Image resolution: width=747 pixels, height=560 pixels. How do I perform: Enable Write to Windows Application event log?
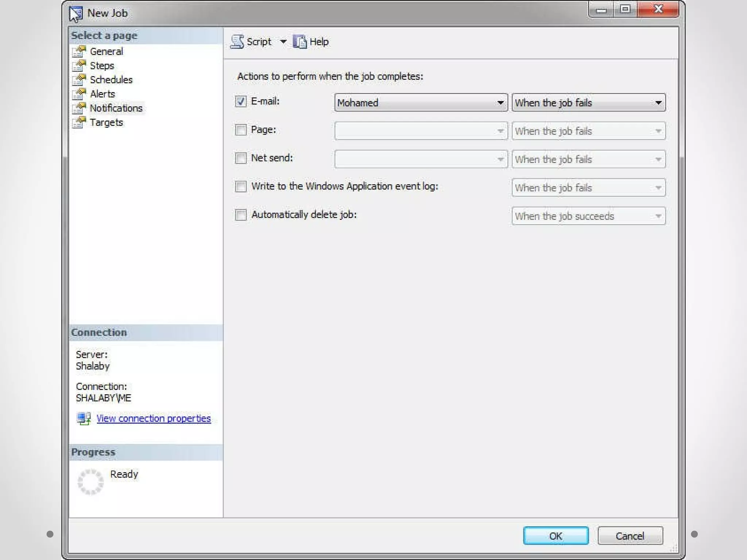pos(241,187)
